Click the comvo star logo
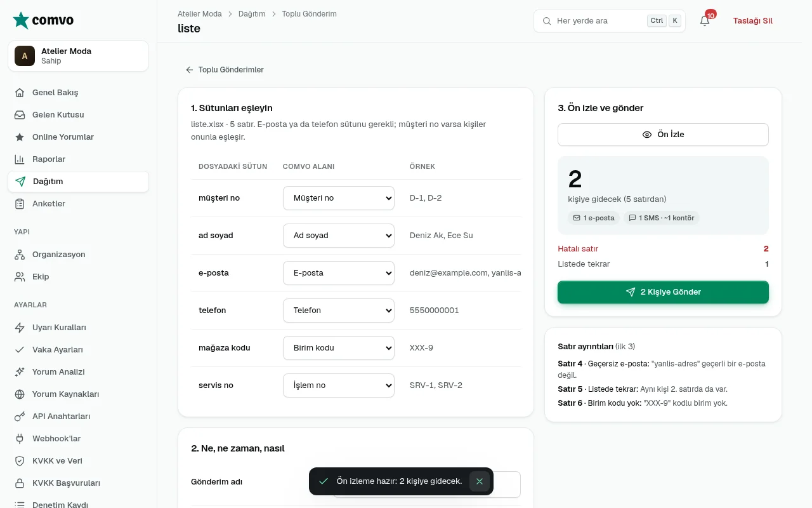The width and height of the screenshot is (812, 508). 21,20
